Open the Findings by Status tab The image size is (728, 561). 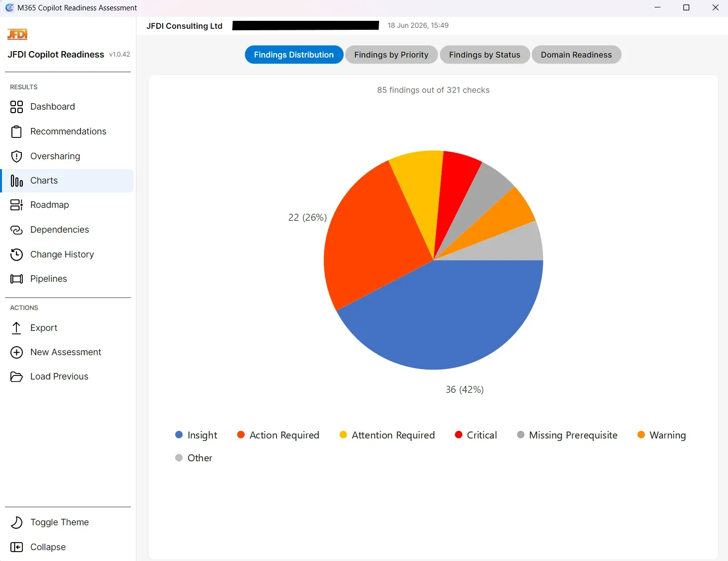(x=484, y=55)
